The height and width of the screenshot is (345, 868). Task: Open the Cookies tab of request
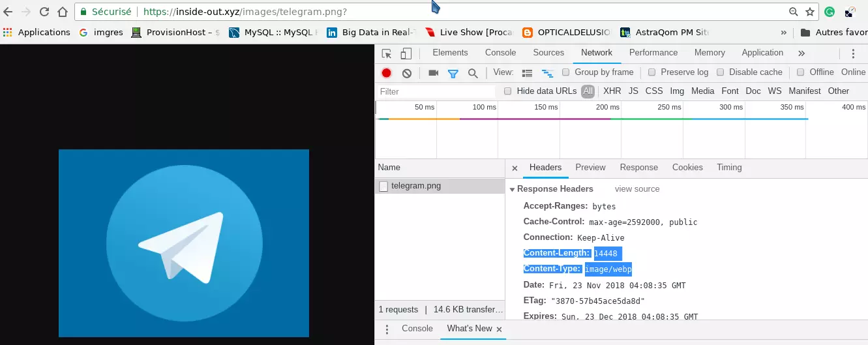tap(687, 168)
